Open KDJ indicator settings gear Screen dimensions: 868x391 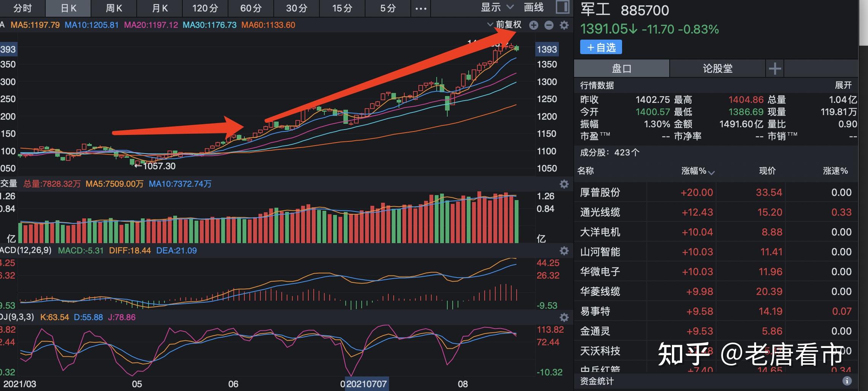[564, 317]
